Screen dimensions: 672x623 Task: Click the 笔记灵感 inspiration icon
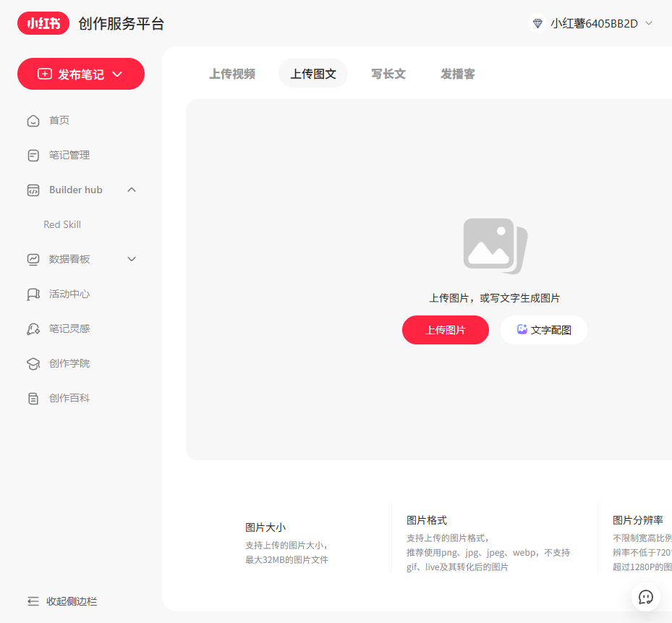pyautogui.click(x=33, y=329)
